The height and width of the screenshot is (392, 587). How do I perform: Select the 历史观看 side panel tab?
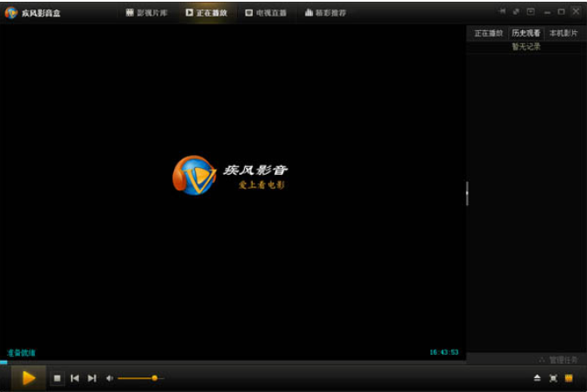click(x=526, y=33)
